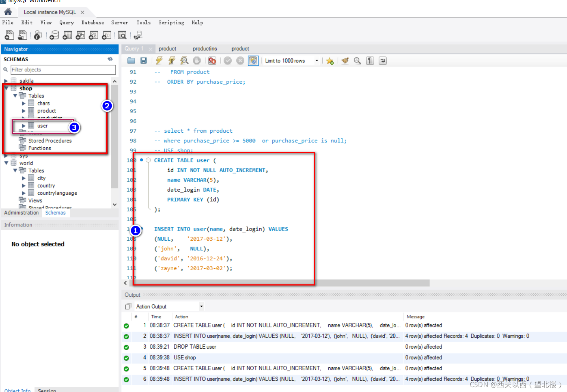This screenshot has height=392, width=567.
Task: Select the country table
Action: point(46,186)
